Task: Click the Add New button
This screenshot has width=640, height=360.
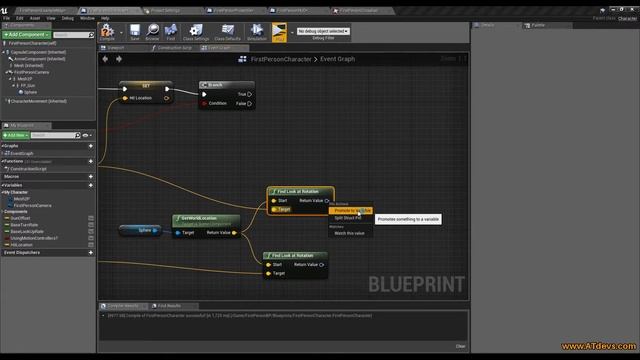Action: pyautogui.click(x=16, y=135)
